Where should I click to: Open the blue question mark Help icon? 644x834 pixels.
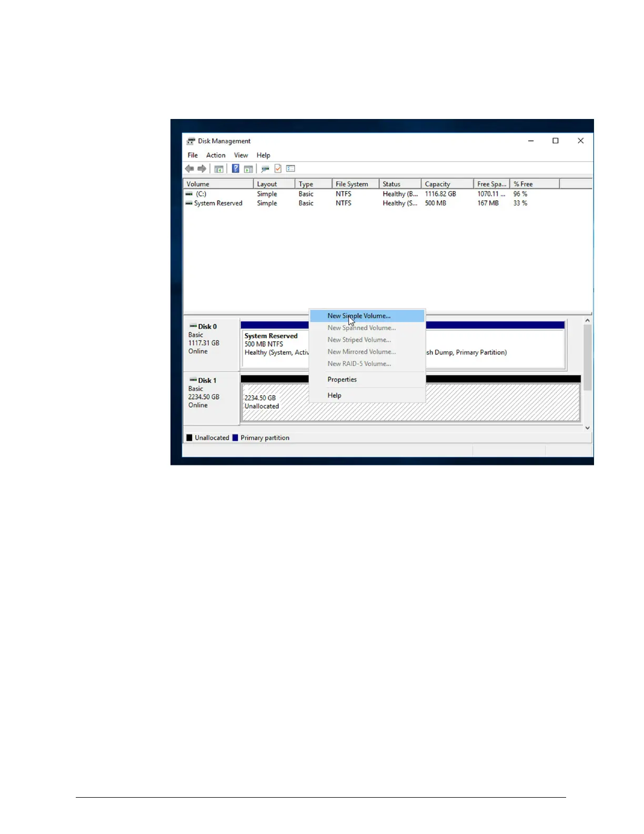tap(236, 168)
